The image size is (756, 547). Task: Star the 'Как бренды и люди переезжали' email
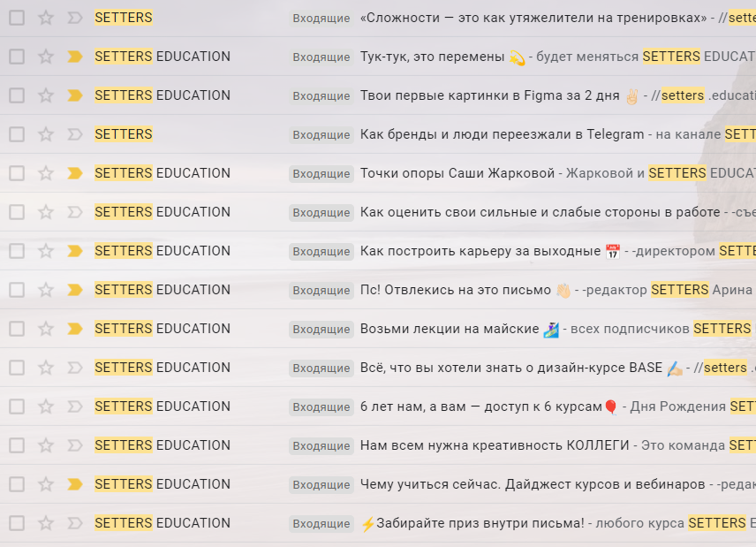46,134
